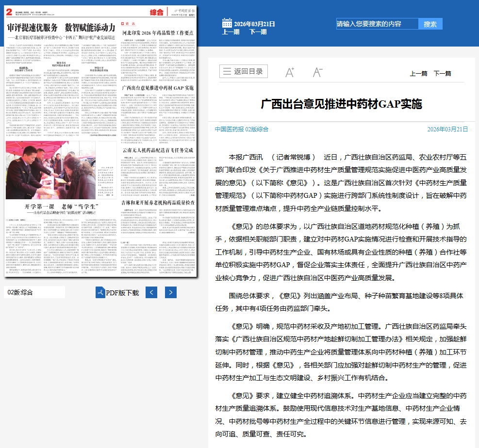Go to previous page with the left arrow

tap(151, 292)
